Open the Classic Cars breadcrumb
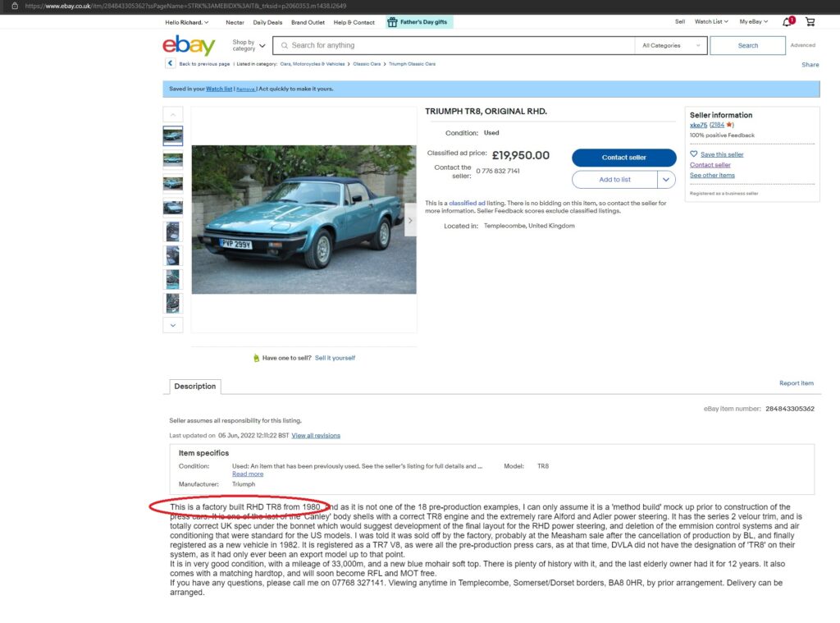 (x=367, y=64)
